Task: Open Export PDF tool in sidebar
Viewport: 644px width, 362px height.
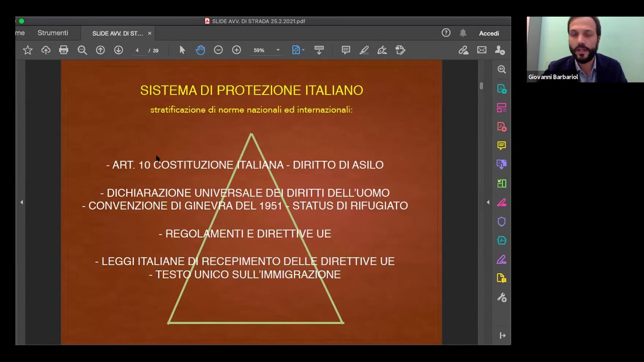Action: tap(502, 88)
